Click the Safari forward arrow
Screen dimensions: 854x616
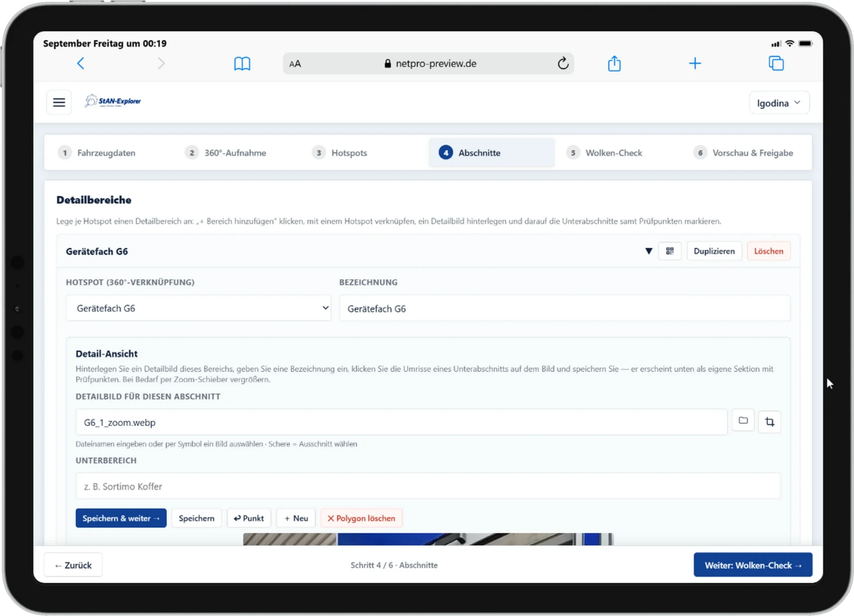coord(161,64)
